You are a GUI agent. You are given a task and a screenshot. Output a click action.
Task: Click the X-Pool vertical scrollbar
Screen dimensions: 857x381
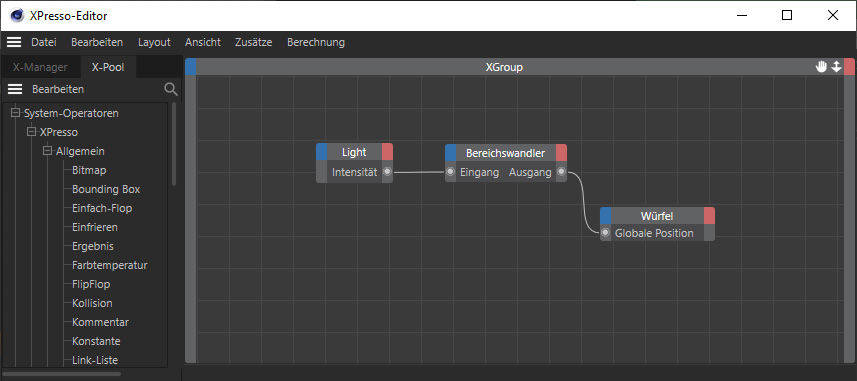pyautogui.click(x=174, y=144)
